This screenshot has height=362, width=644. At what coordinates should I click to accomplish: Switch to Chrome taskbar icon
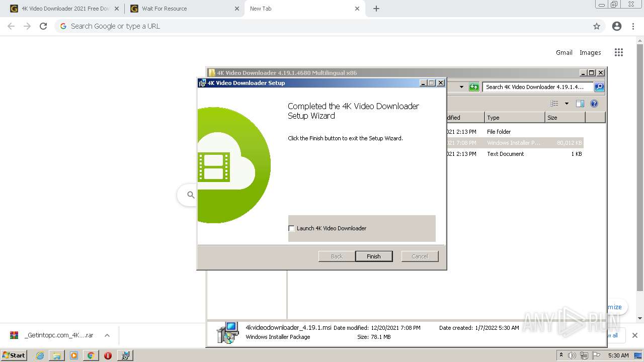91,355
